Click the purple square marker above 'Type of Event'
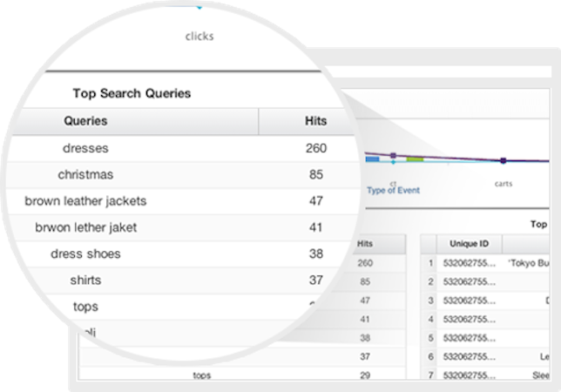The height and width of the screenshot is (392, 561). [393, 156]
